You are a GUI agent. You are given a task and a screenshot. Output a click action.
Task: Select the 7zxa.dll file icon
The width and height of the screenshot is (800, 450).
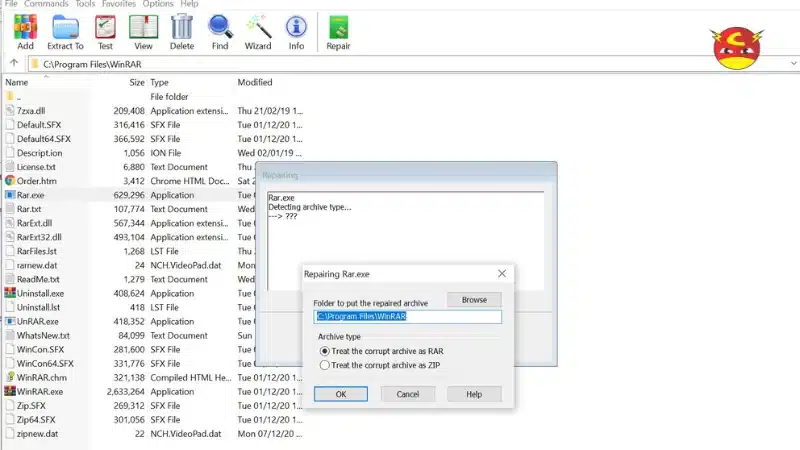[10, 110]
